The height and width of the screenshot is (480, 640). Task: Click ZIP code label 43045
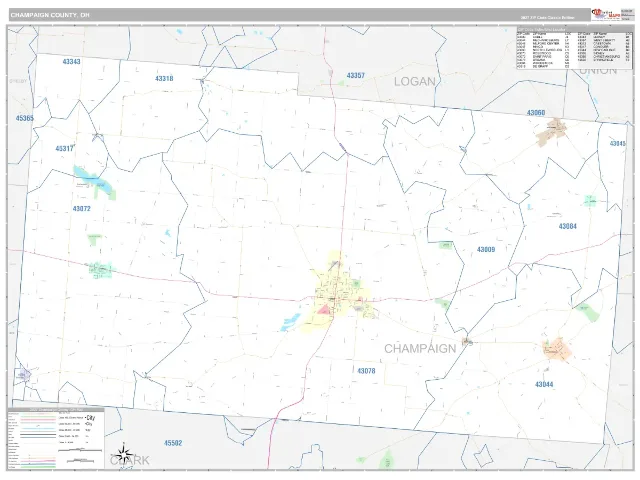(x=618, y=143)
